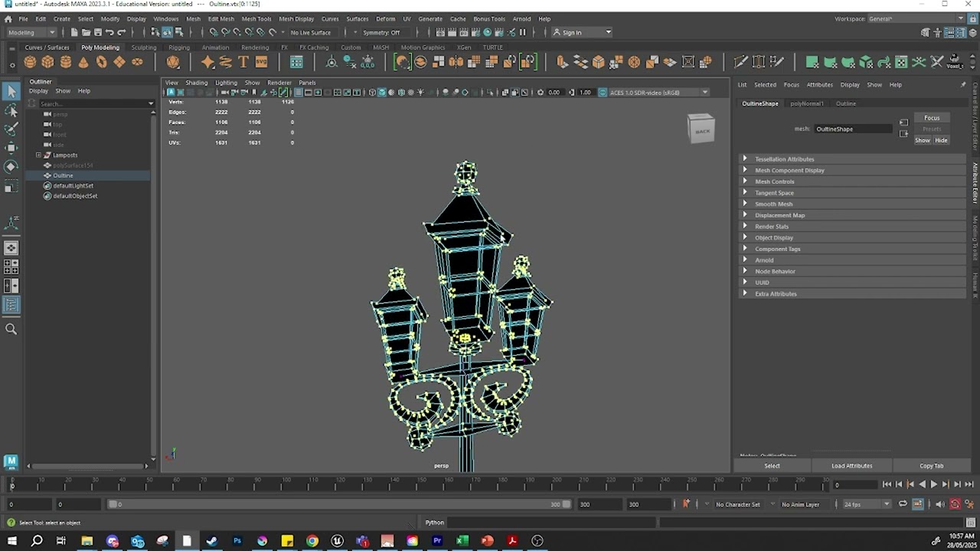Screen dimensions: 980x551
Task: Click the Load Attributes button
Action: [851, 465]
